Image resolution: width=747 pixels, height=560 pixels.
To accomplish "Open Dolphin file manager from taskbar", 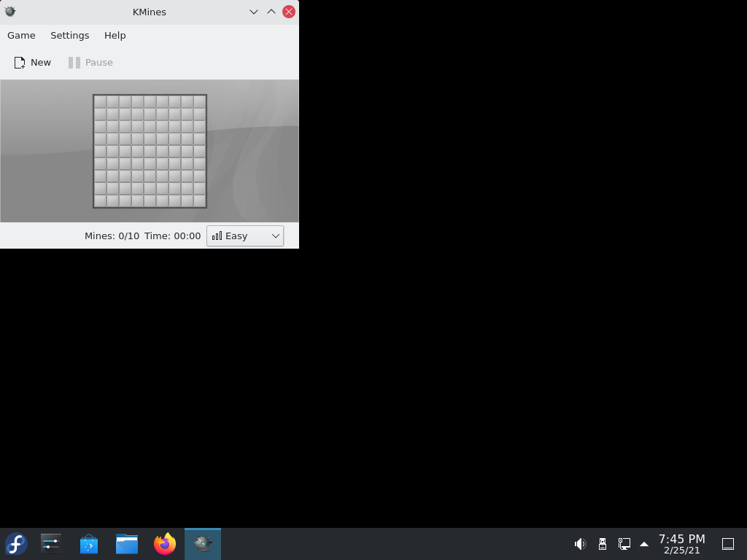I will [127, 544].
